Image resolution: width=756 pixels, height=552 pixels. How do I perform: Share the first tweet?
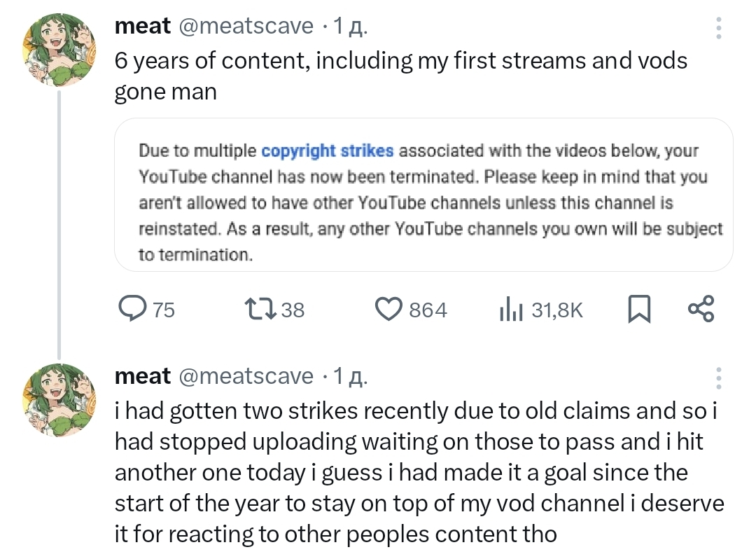tap(701, 309)
